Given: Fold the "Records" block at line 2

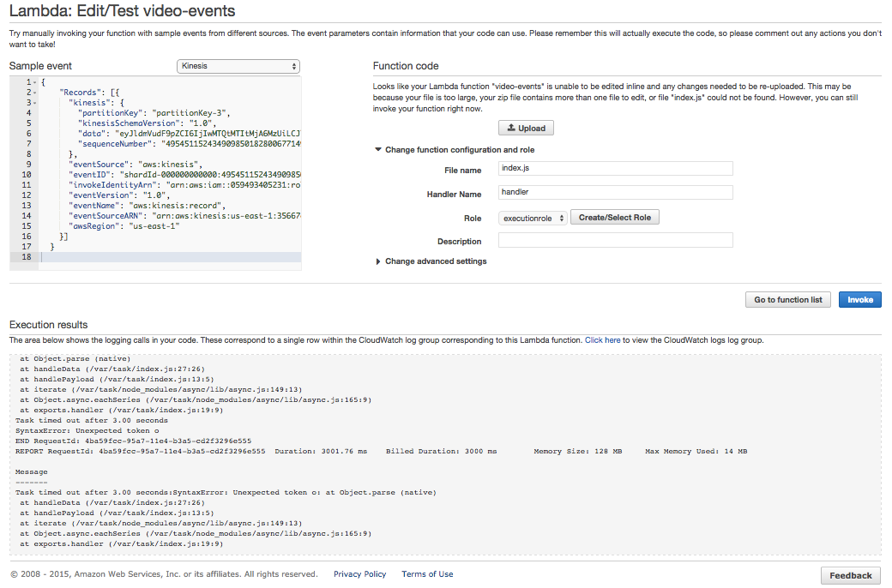Looking at the screenshot, I should coord(34,93).
